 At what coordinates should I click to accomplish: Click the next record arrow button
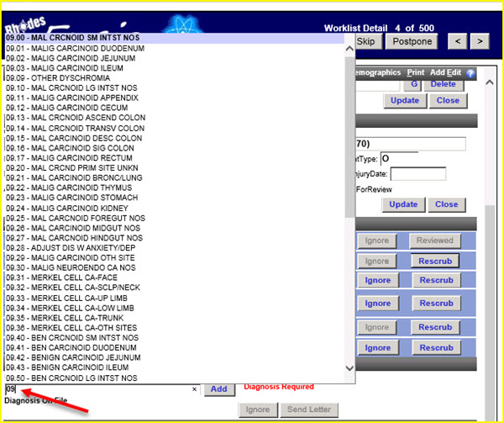[x=480, y=41]
